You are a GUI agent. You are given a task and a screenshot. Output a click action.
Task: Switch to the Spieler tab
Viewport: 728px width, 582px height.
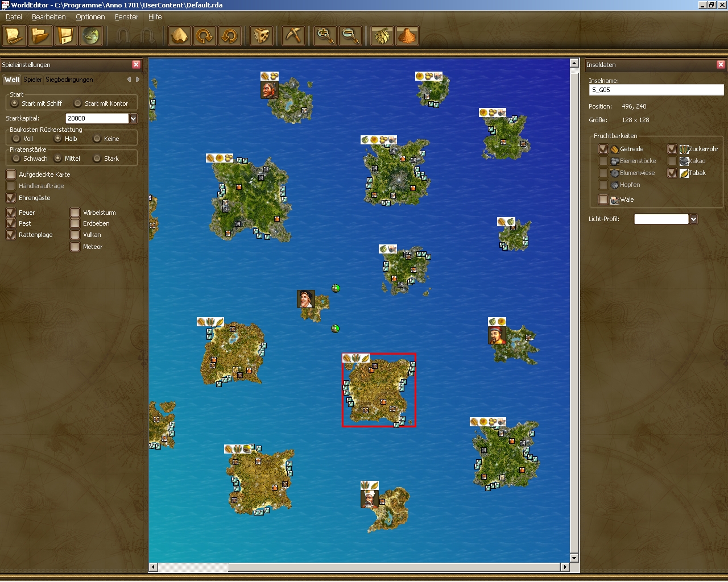pyautogui.click(x=32, y=80)
